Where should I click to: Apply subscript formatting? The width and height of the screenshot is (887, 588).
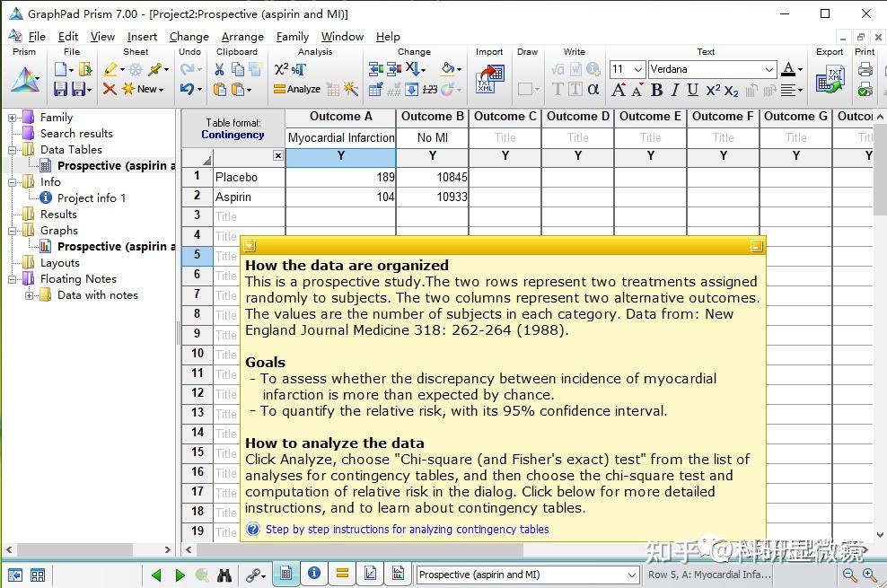click(732, 90)
